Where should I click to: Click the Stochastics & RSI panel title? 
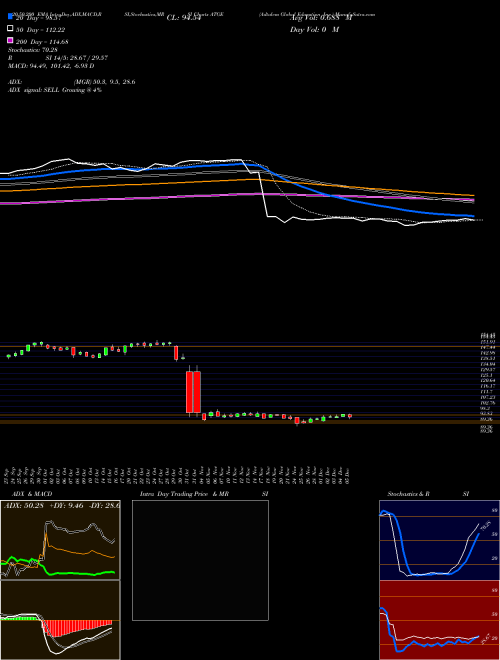[428, 494]
